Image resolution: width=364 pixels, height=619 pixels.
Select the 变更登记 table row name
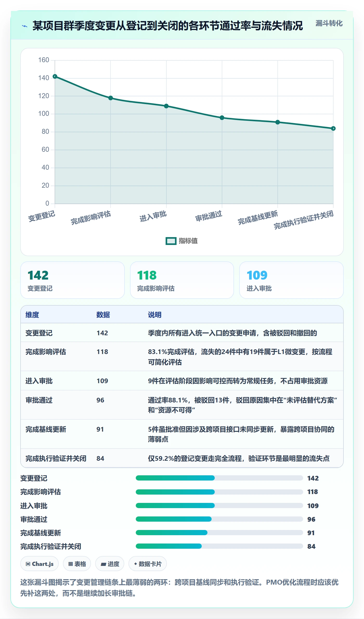coord(39,333)
